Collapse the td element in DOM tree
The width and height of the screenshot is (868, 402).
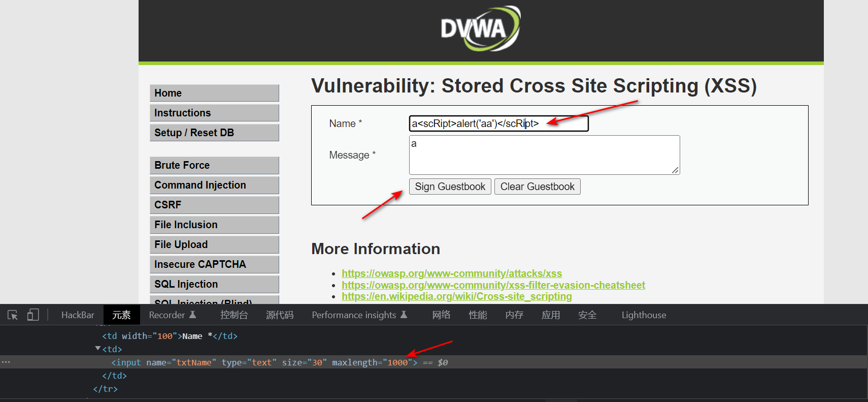pos(98,349)
